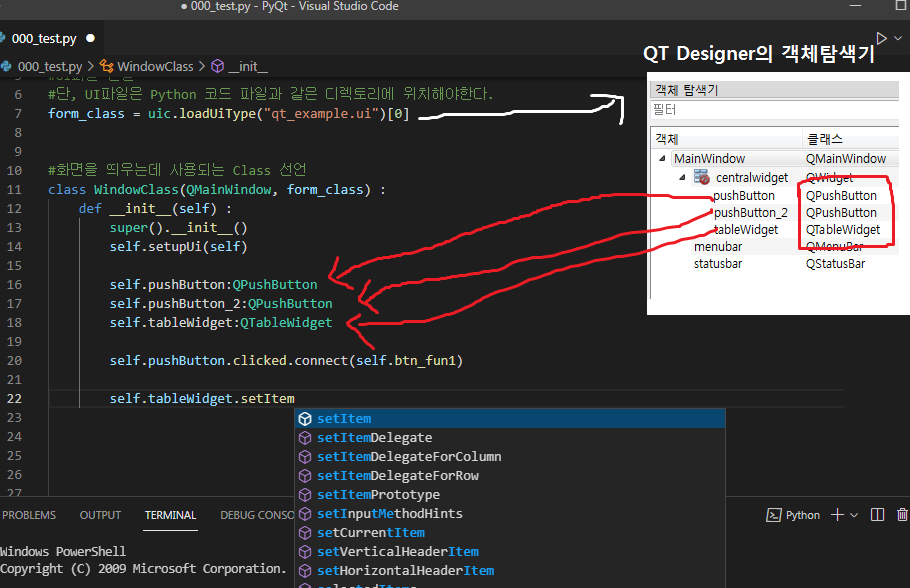Viewport: 910px width, 588px height.
Task: Choose the setItemDelegateForColumn suggestion
Action: (x=510, y=457)
